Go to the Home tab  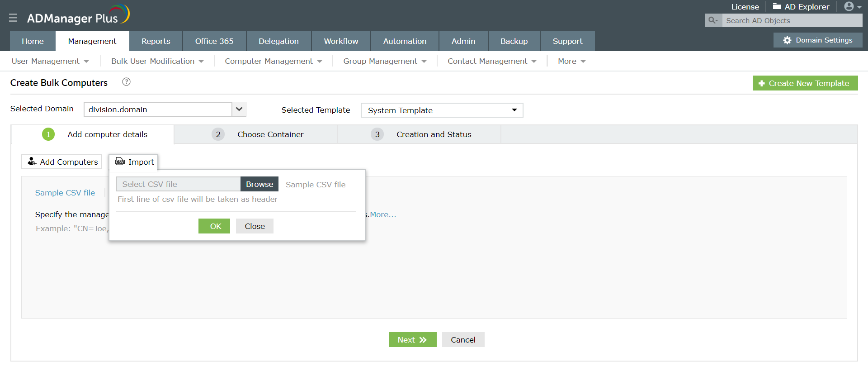coord(33,41)
